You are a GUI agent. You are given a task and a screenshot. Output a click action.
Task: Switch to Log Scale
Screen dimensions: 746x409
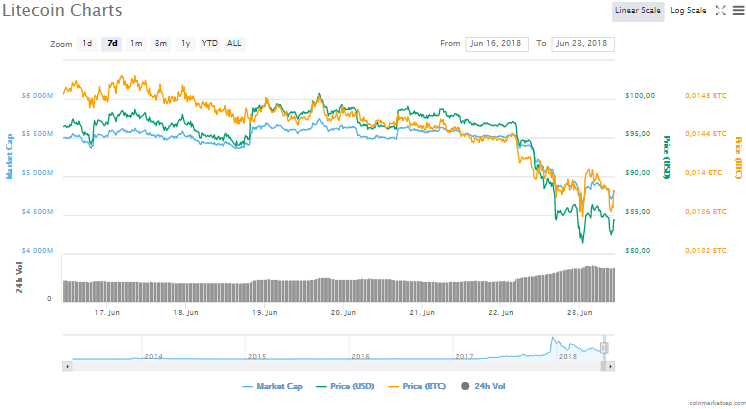688,10
